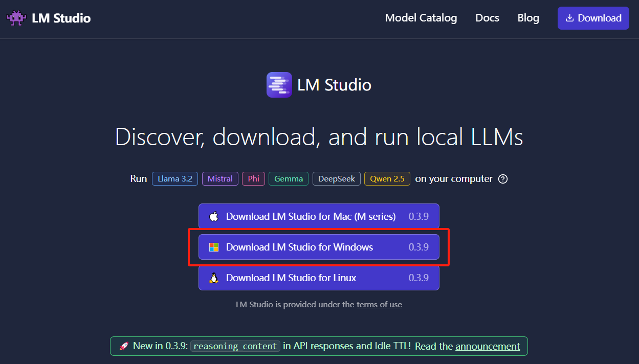Image resolution: width=639 pixels, height=364 pixels.
Task: Choose the Phi model tag
Action: [x=253, y=179]
